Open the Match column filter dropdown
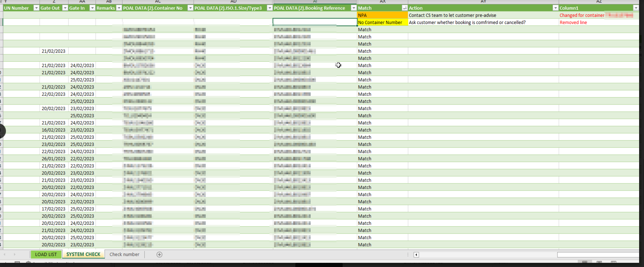The height and width of the screenshot is (267, 644). [x=404, y=8]
